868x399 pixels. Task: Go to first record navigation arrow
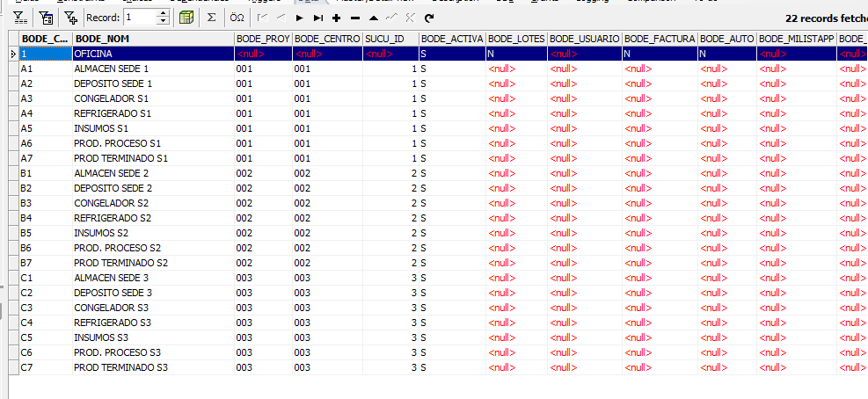pyautogui.click(x=263, y=18)
